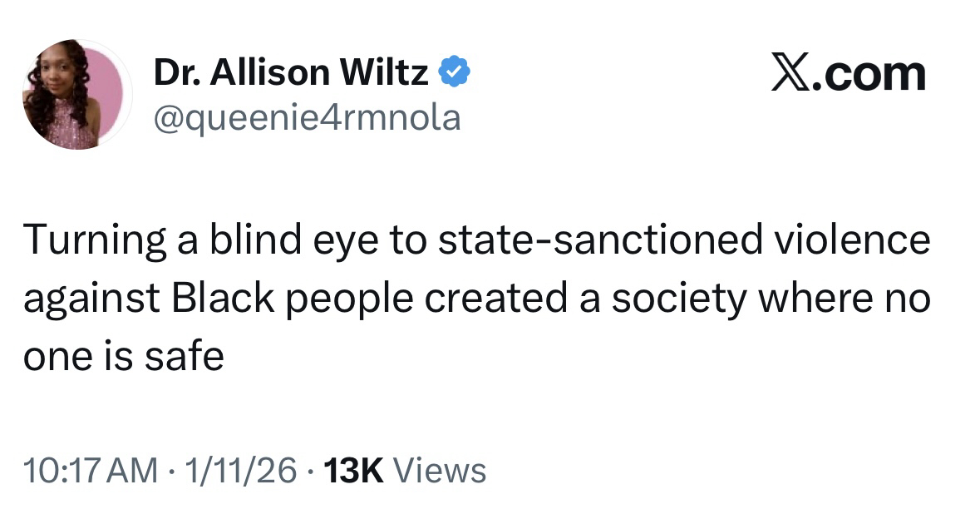This screenshot has width=980, height=519.
Task: Click the "Views" label
Action: tap(440, 471)
